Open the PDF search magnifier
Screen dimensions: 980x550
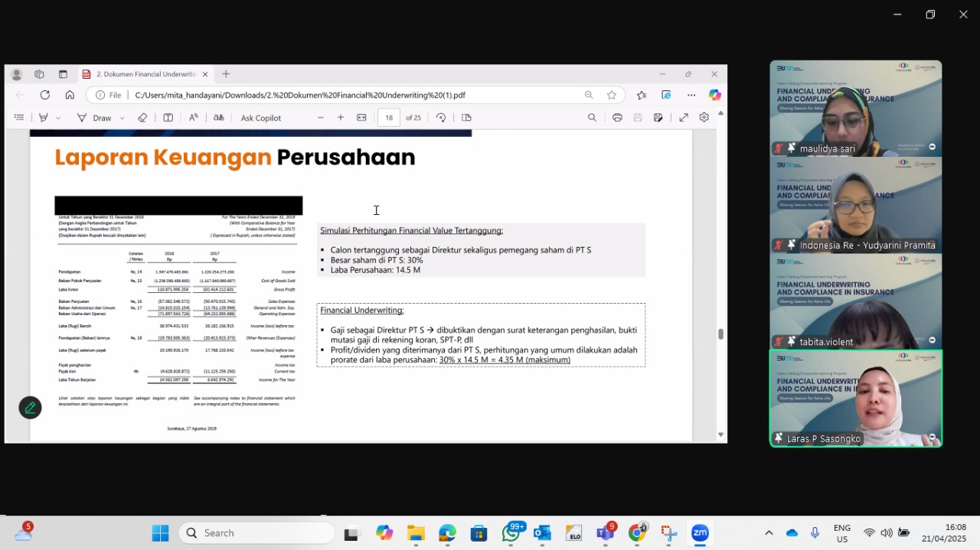point(592,118)
